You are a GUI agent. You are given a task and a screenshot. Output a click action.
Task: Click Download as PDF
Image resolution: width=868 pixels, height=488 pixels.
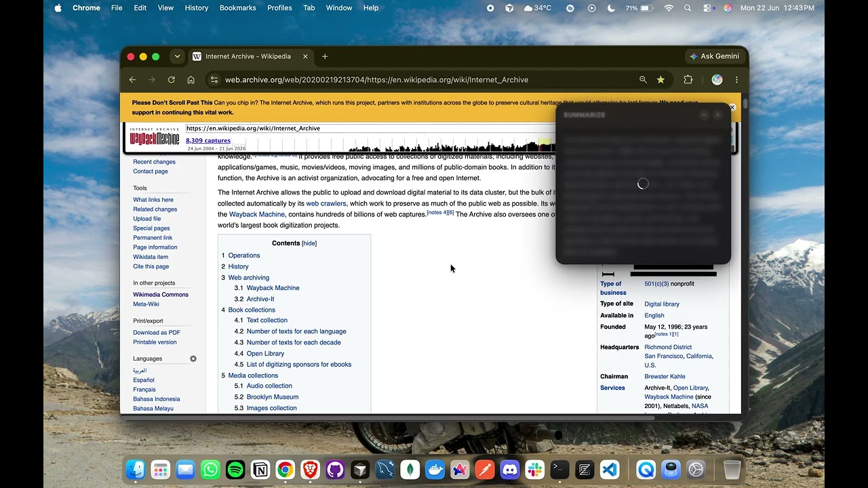click(157, 333)
